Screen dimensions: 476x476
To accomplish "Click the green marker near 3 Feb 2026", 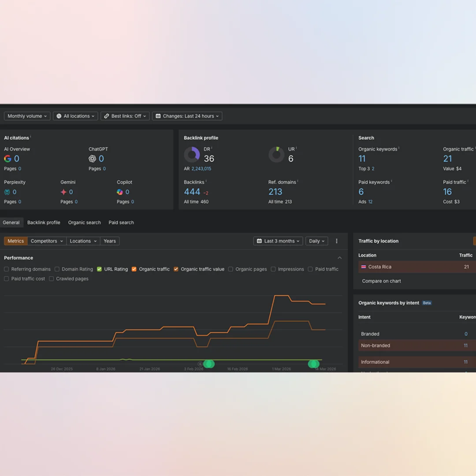I will coord(208,364).
